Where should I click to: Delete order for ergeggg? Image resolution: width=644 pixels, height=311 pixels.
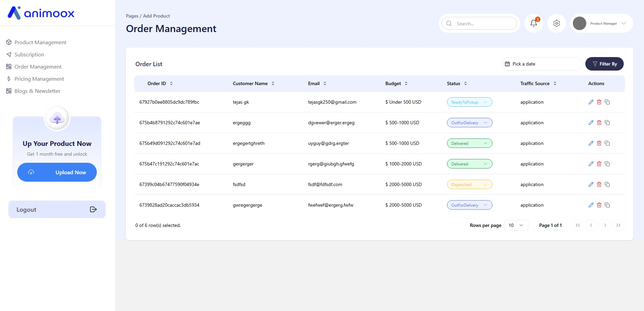599,123
